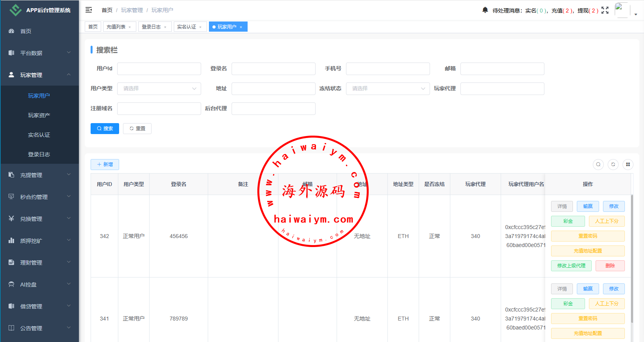Open the 冻结状态 select dropdown
The width and height of the screenshot is (644, 342).
pyautogui.click(x=388, y=89)
